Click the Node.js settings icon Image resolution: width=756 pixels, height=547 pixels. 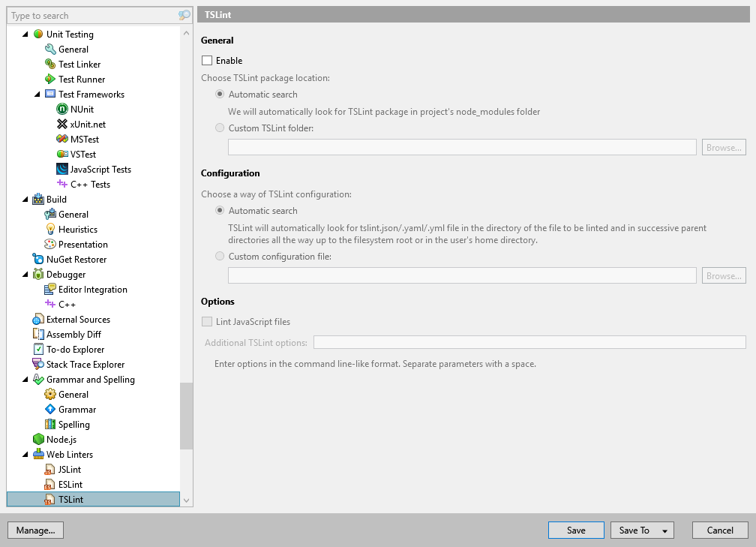pos(37,439)
